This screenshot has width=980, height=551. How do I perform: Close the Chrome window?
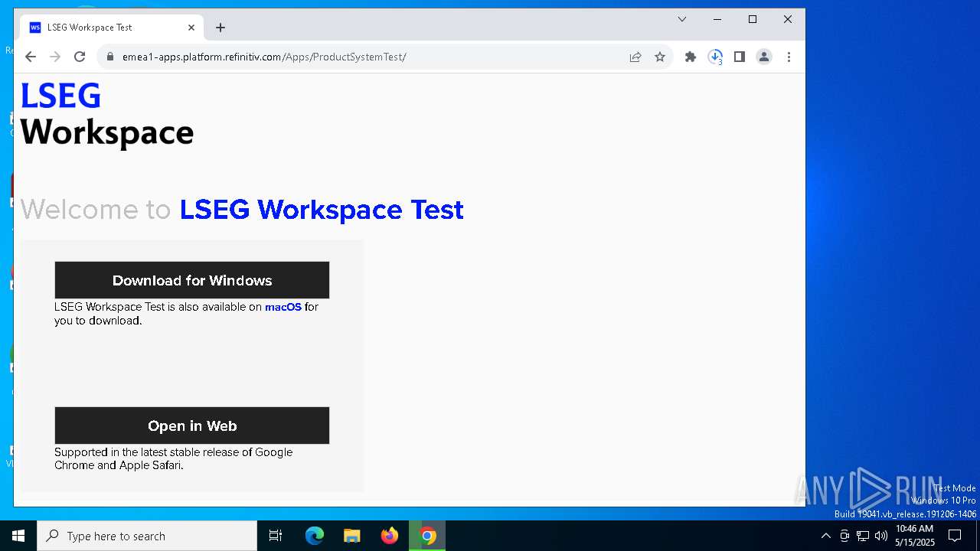(788, 19)
